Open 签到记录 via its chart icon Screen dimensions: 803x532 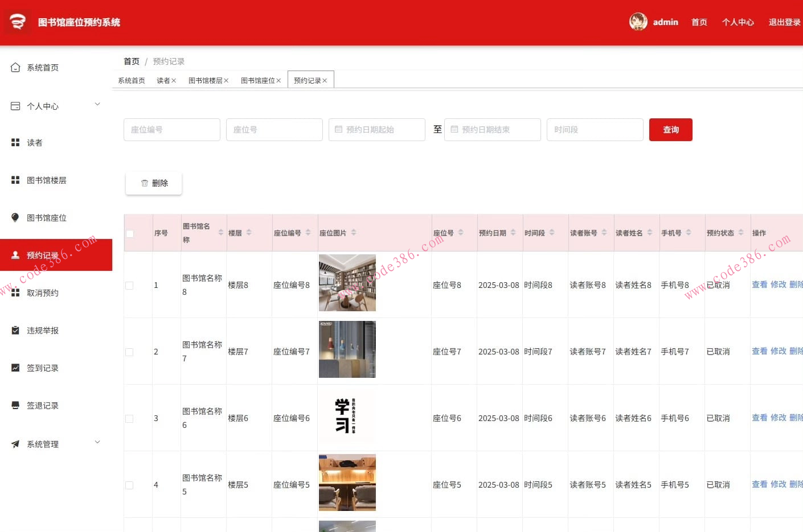coord(15,368)
